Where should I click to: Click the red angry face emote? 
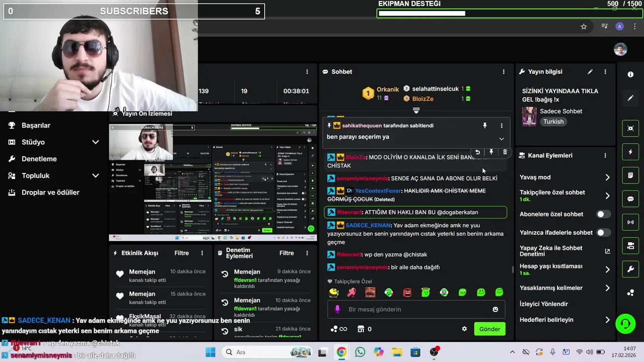tap(407, 292)
